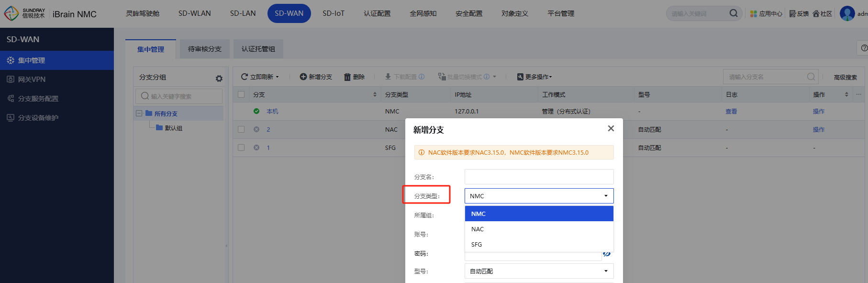Viewport: 868px width, 283px height.
Task: Open the SD-IoT top menu
Action: (x=334, y=13)
